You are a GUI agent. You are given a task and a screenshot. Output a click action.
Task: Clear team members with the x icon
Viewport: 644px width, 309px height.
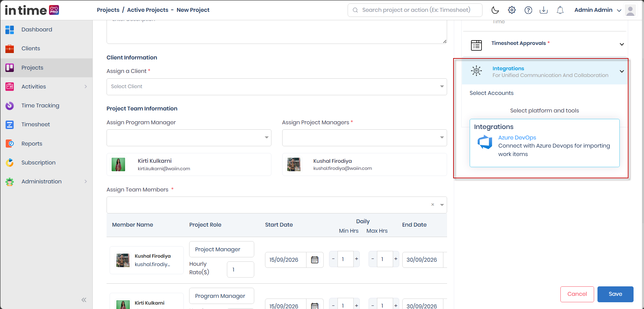(x=433, y=205)
